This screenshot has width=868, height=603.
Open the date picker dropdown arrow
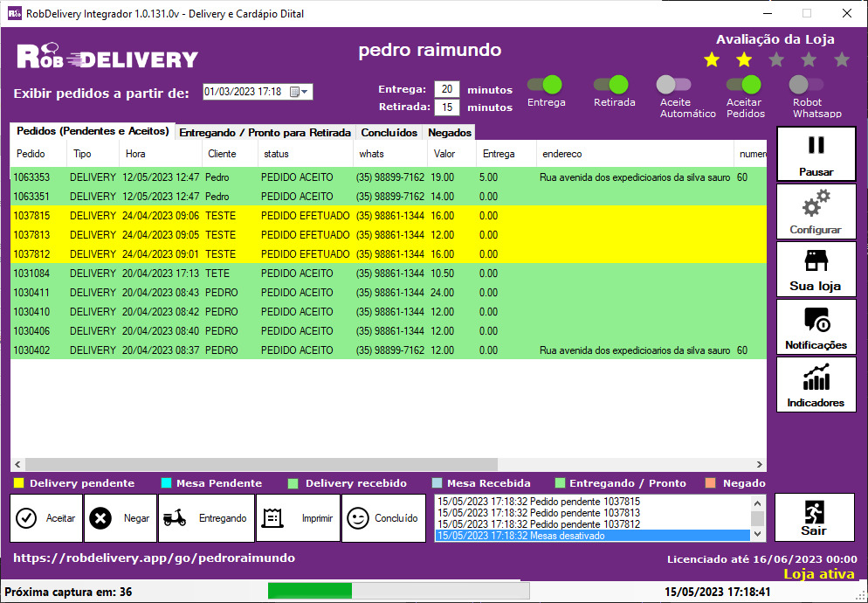(x=305, y=92)
